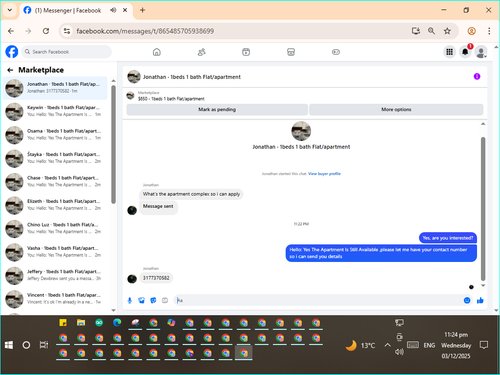
Task: Open the tab search chevron in Chrome
Action: tap(10, 10)
